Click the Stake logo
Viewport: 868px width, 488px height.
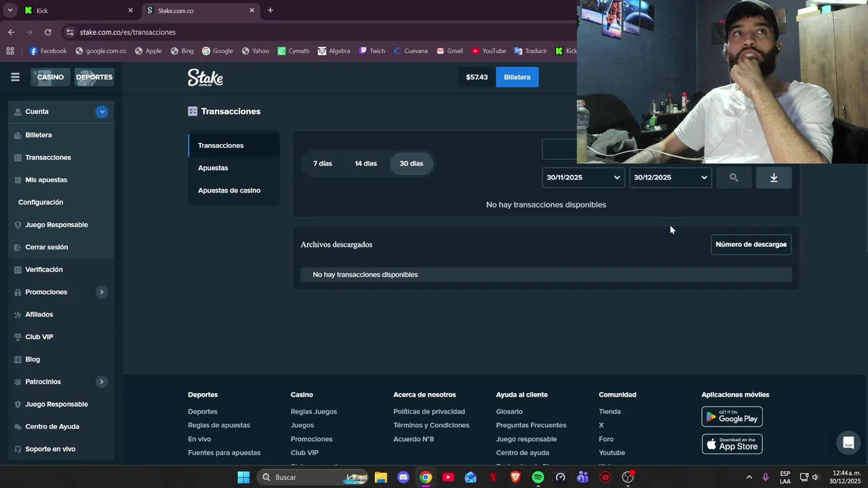[x=205, y=77]
